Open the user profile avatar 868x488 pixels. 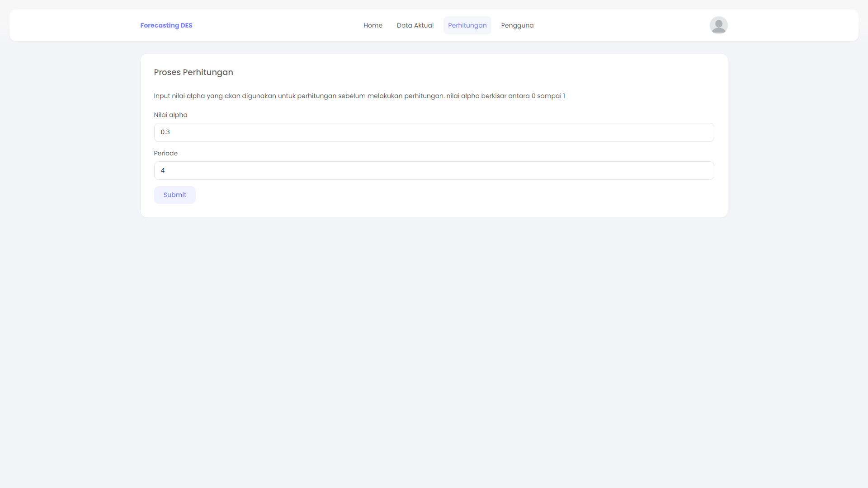point(718,25)
